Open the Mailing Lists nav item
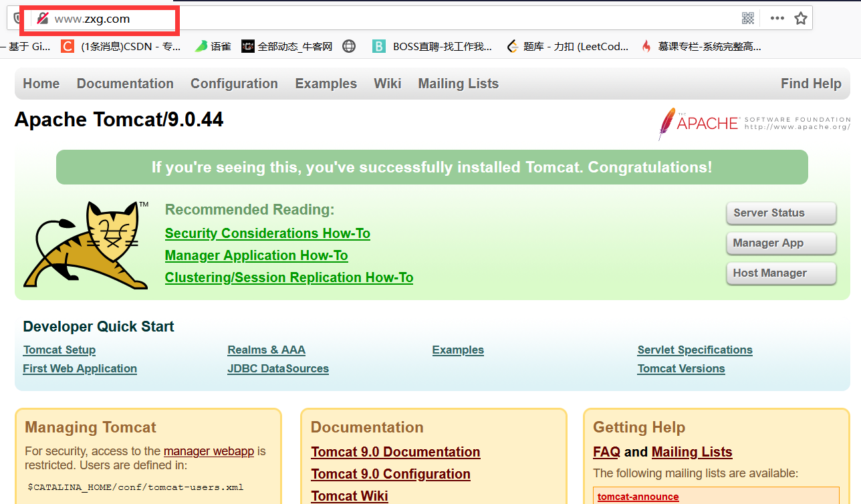This screenshot has height=504, width=861. tap(459, 84)
